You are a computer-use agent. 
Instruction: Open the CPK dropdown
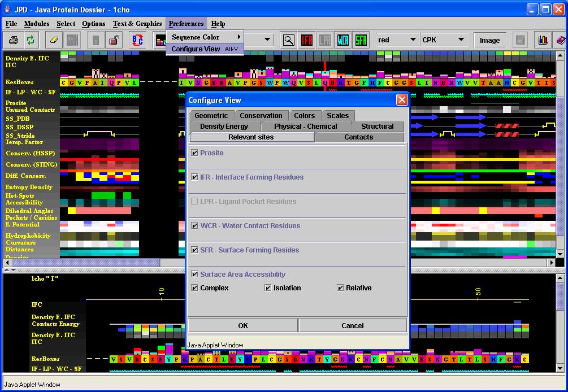tap(443, 40)
